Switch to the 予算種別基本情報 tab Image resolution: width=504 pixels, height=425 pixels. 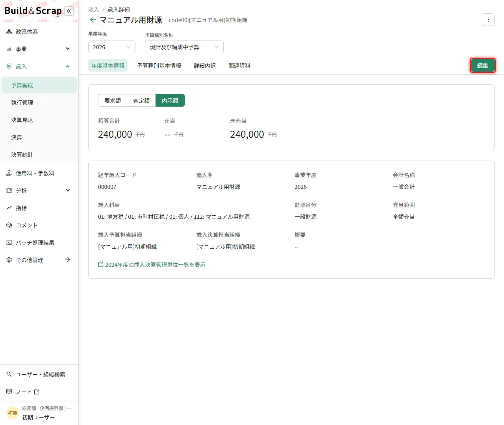pyautogui.click(x=159, y=66)
